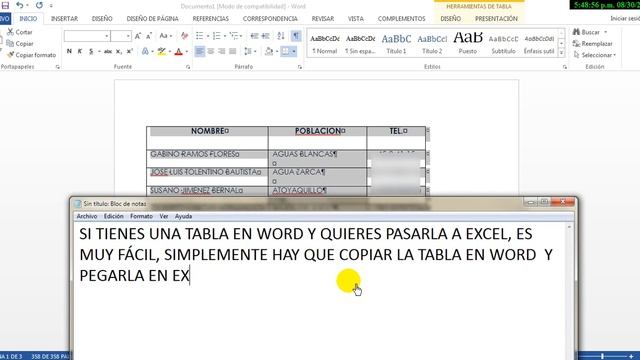Decrease paragraph indent
This screenshot has width=640, height=360.
coord(254,36)
